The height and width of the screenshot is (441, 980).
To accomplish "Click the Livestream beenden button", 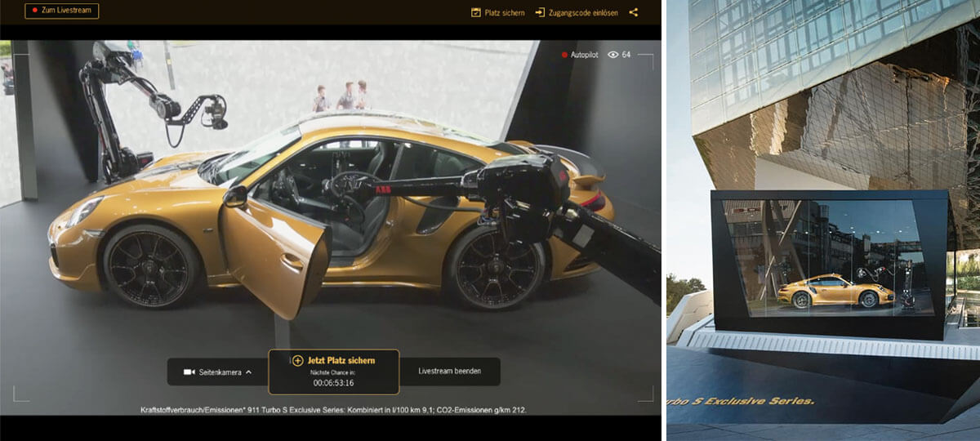I will 449,372.
